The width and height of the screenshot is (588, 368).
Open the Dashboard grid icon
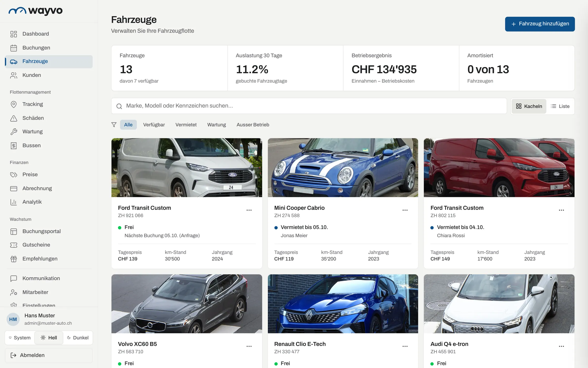click(14, 34)
